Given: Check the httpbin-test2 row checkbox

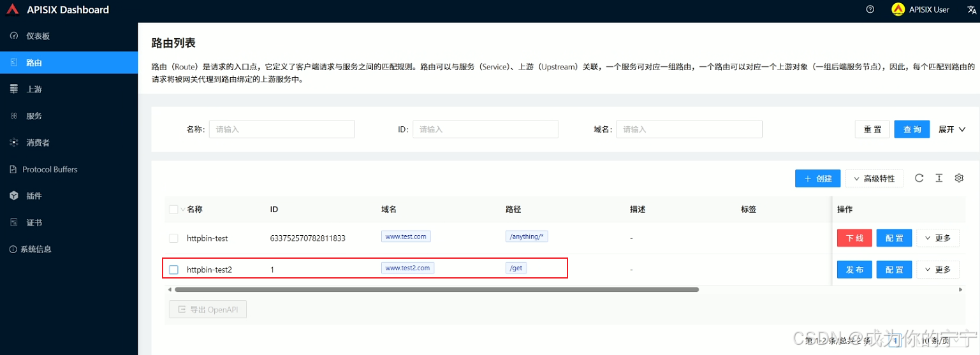Looking at the screenshot, I should point(173,270).
